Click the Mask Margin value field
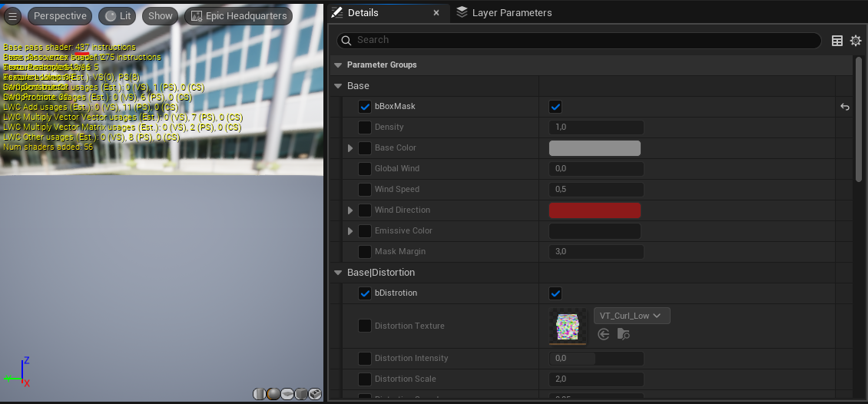The image size is (868, 404). pos(596,252)
